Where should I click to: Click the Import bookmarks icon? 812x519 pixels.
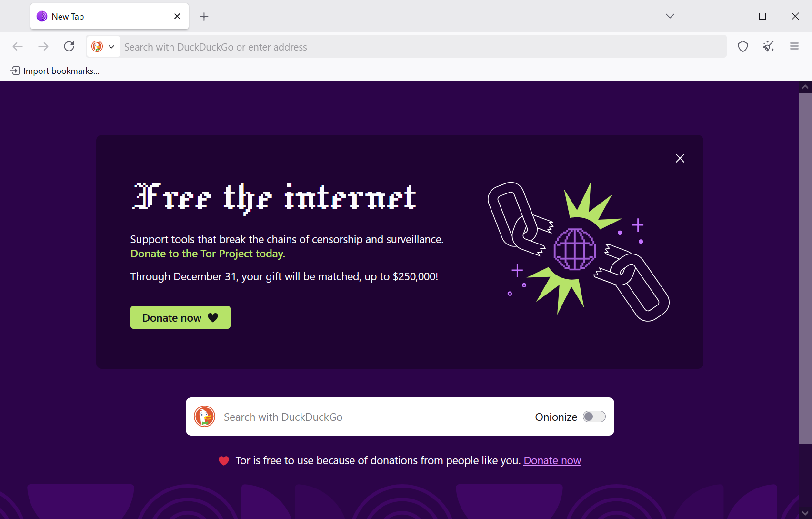(15, 70)
